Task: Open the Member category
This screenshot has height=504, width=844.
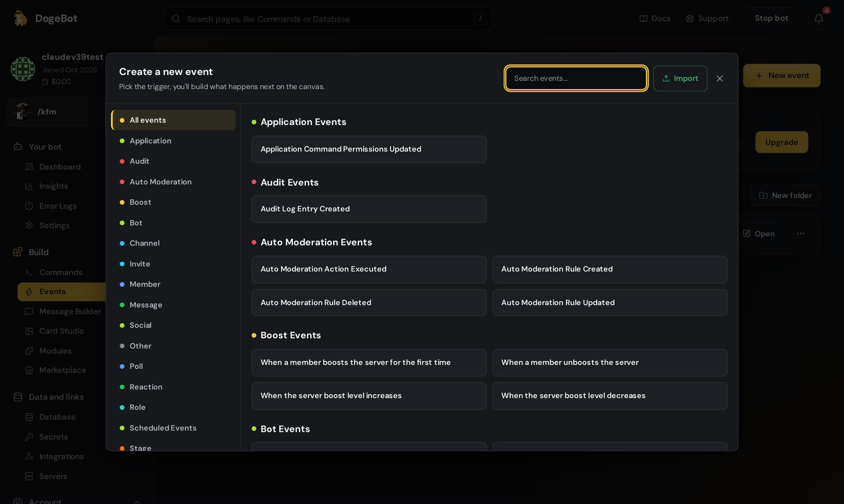Action: 173,284
